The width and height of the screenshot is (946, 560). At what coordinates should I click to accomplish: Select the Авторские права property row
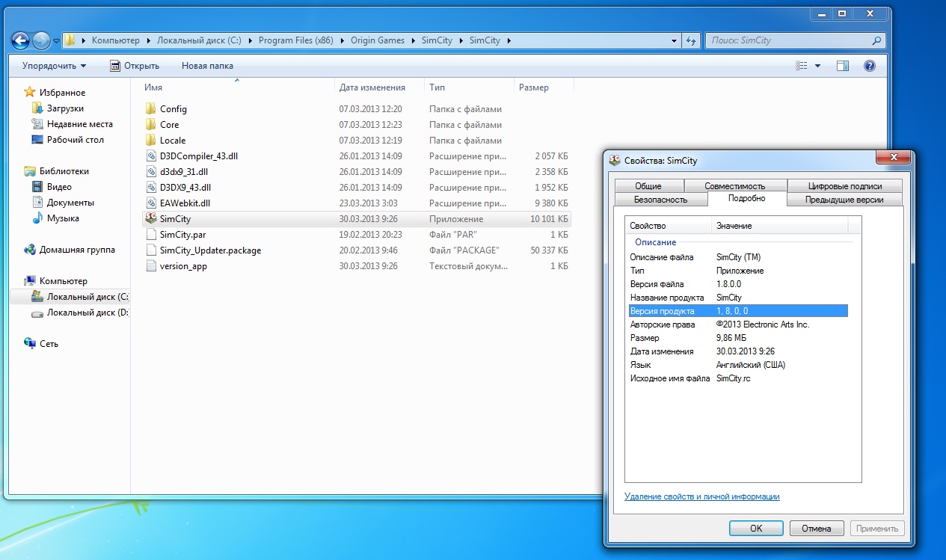point(737,324)
